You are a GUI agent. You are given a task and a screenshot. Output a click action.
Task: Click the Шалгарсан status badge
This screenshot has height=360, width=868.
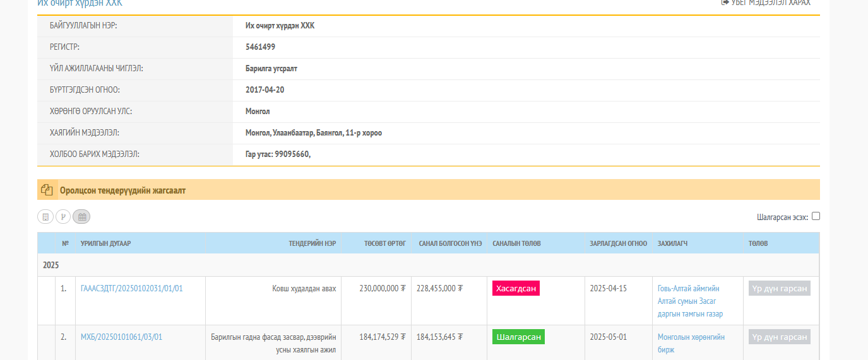[518, 337]
